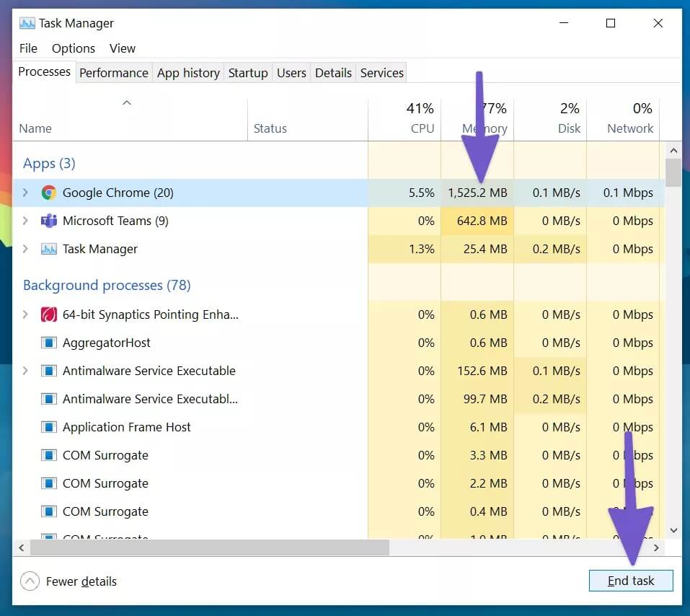This screenshot has height=616, width=690.
Task: Expand the Task Manager app row
Action: coord(25,250)
